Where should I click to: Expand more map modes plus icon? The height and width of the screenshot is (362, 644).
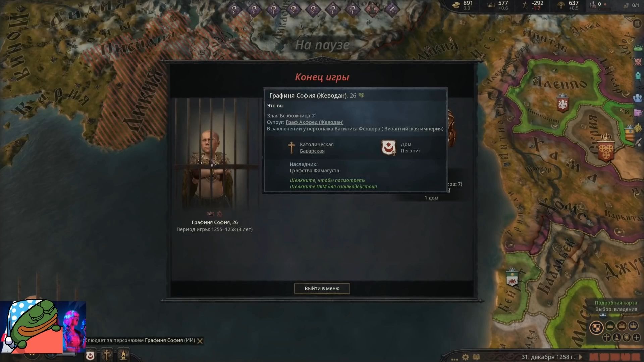[x=636, y=337]
